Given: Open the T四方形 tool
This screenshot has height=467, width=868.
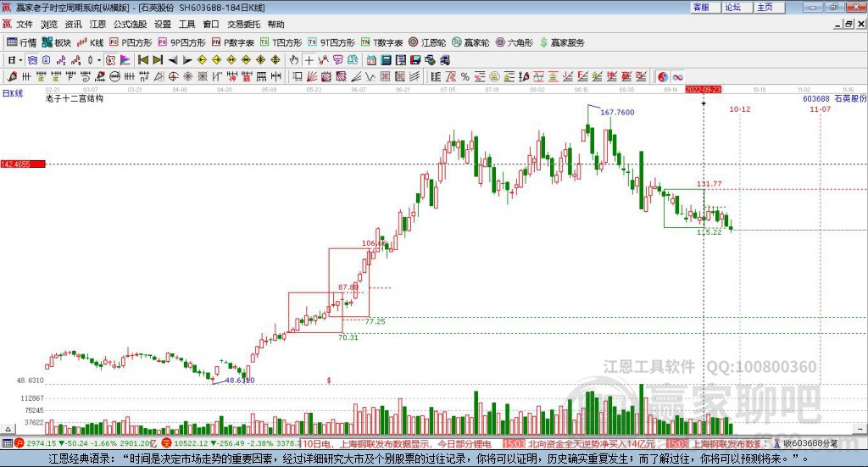Looking at the screenshot, I should click(281, 42).
